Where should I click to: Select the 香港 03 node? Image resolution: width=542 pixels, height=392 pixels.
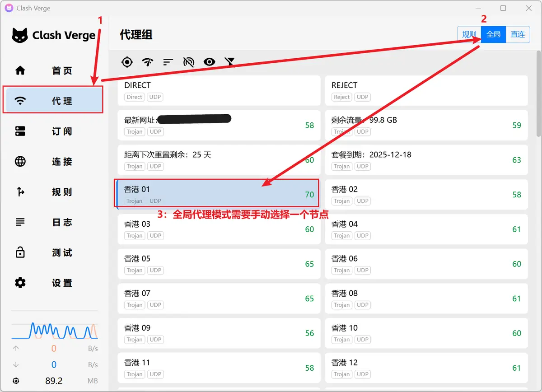(219, 229)
